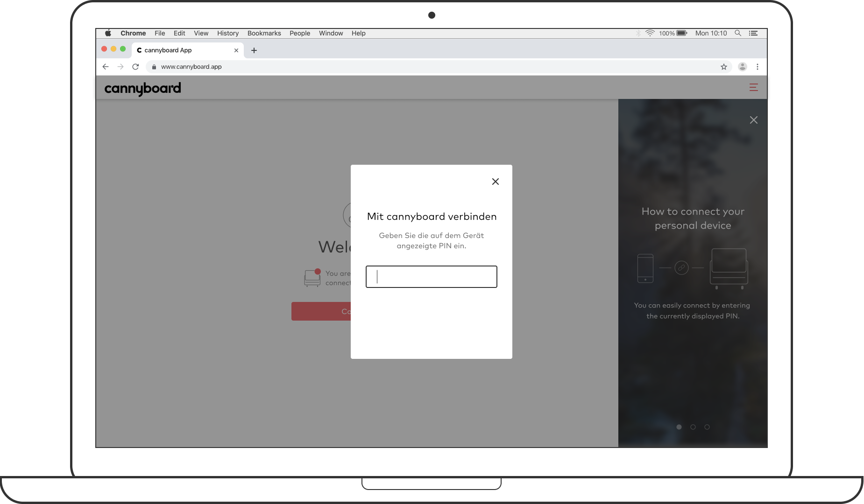864x504 pixels.
Task: Click the browser back arrow
Action: pos(106,67)
